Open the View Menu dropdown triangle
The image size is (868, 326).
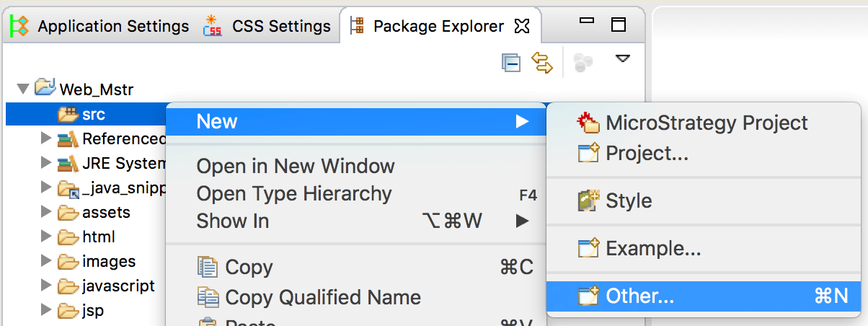622,59
